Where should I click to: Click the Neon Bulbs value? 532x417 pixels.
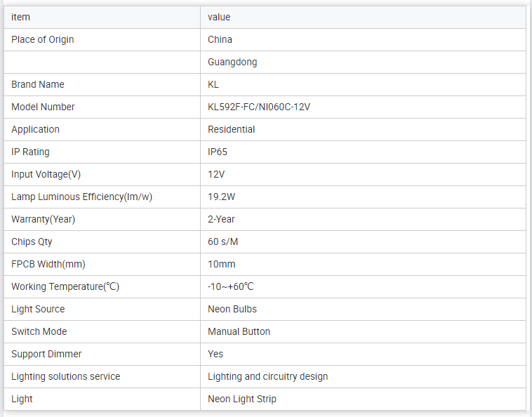(x=232, y=309)
